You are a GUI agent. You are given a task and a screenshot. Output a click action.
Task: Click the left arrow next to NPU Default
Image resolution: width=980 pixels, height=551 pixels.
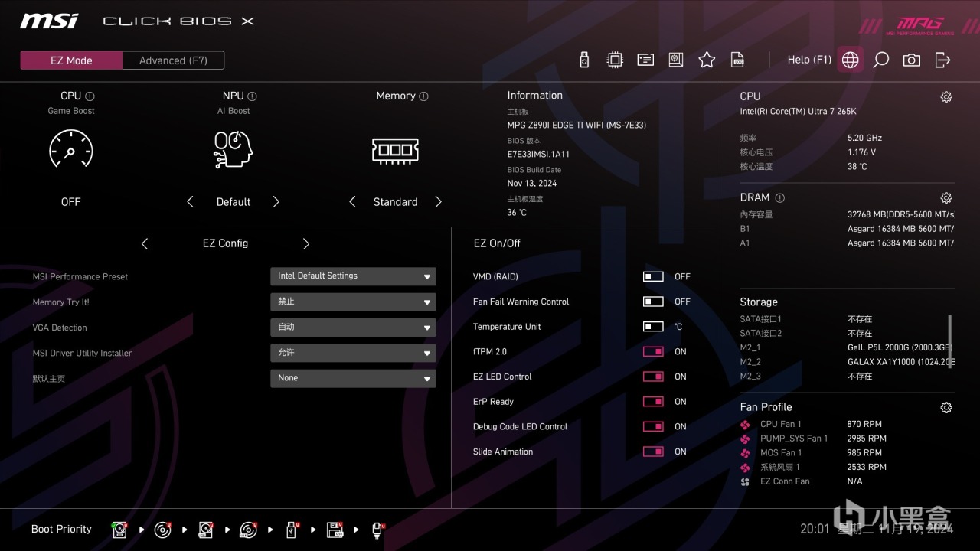tap(190, 202)
